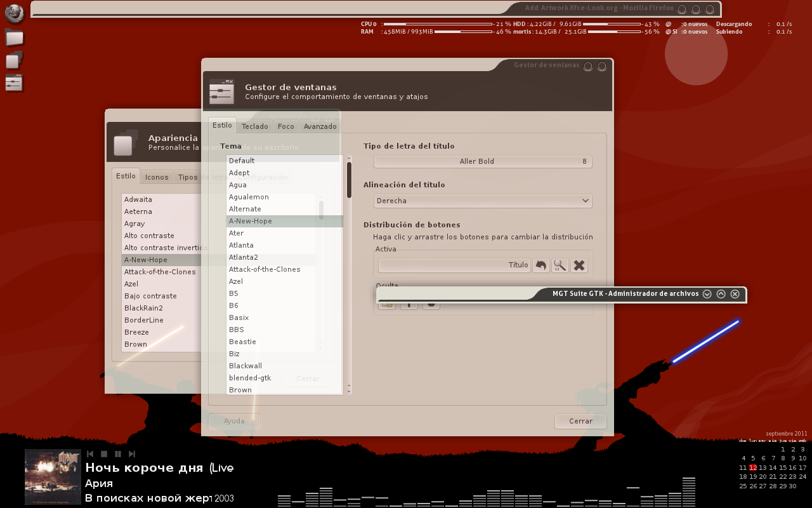Select the Default window theme
The height and width of the screenshot is (508, 812).
(x=284, y=161)
